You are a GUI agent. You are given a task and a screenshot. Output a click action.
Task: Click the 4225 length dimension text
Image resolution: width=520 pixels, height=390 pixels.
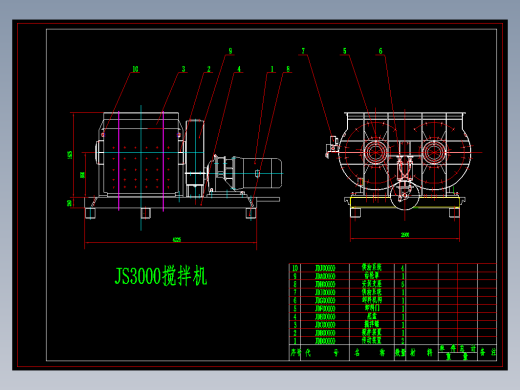point(177,239)
